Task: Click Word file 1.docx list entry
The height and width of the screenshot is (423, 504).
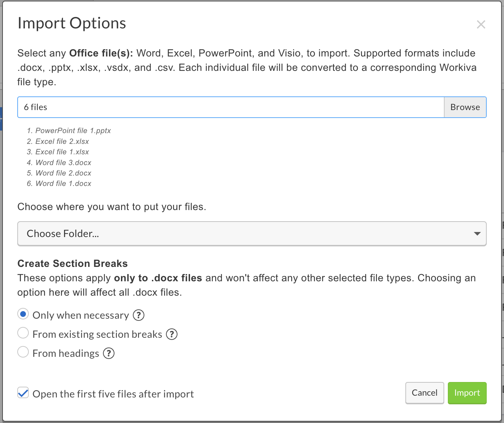Action: [63, 183]
